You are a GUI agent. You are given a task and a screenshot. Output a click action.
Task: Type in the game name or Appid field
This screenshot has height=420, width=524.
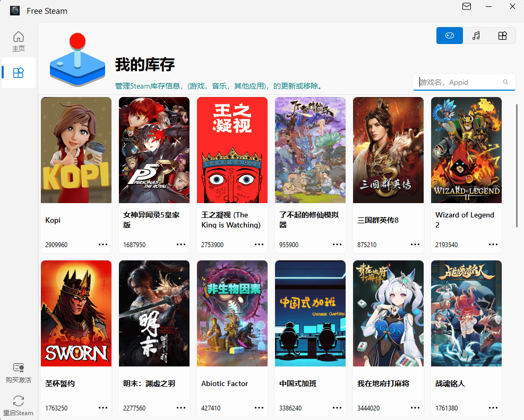coord(459,82)
